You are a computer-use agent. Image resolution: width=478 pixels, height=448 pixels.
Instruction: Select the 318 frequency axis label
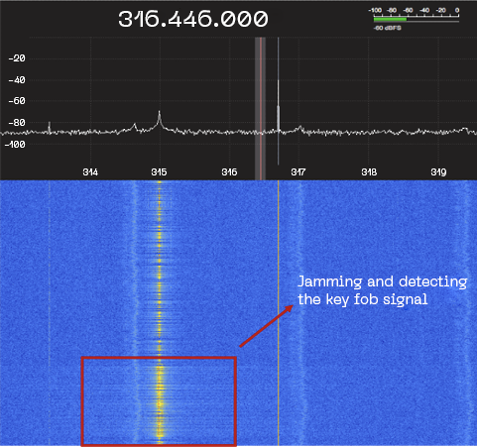click(x=369, y=172)
